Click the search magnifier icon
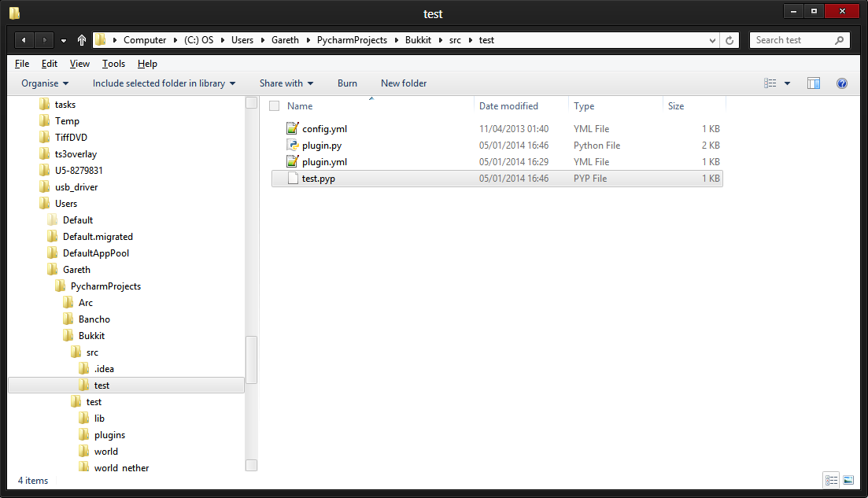This screenshot has height=498, width=868. click(839, 40)
